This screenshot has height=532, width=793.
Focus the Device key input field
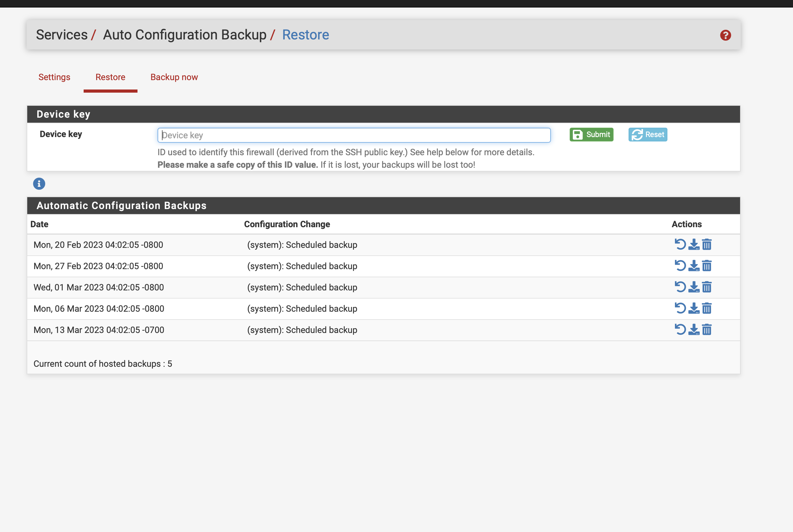pos(354,136)
